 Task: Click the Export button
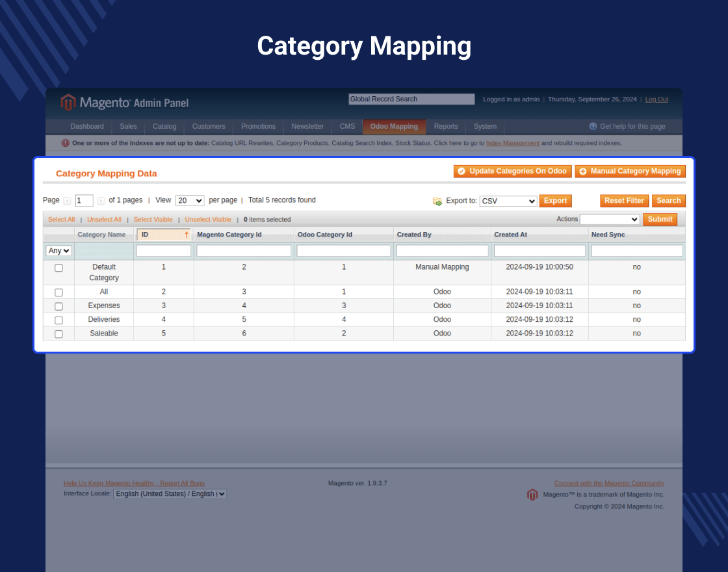coord(555,201)
